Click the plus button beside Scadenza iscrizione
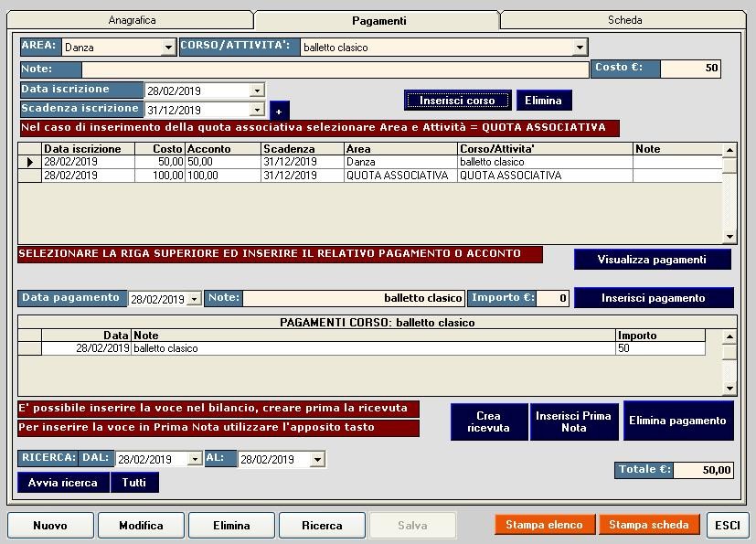This screenshot has width=756, height=544. (x=279, y=111)
